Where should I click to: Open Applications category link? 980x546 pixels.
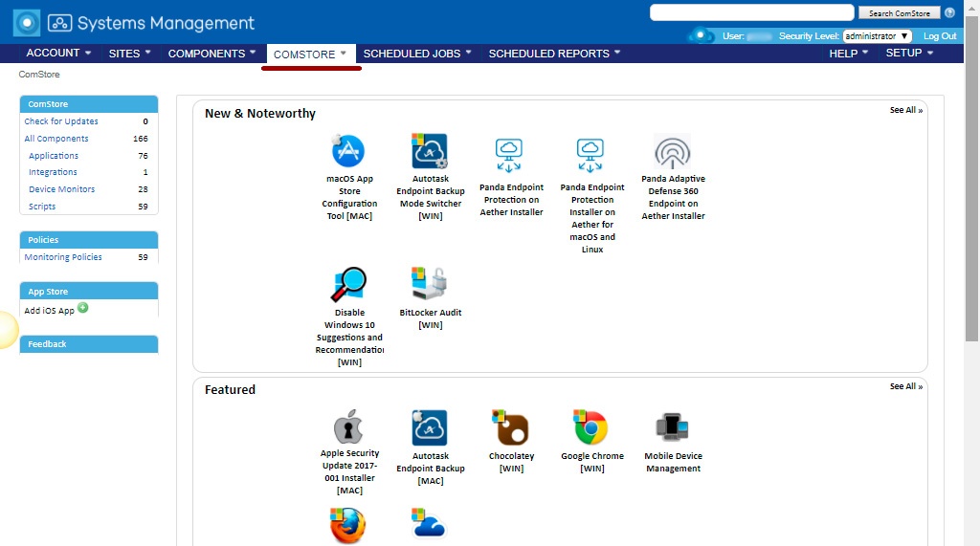point(54,156)
